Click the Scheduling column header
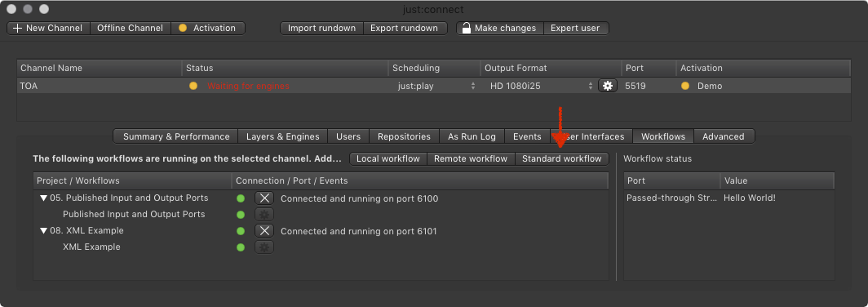Viewport: 868px width, 307px height. (x=435, y=68)
